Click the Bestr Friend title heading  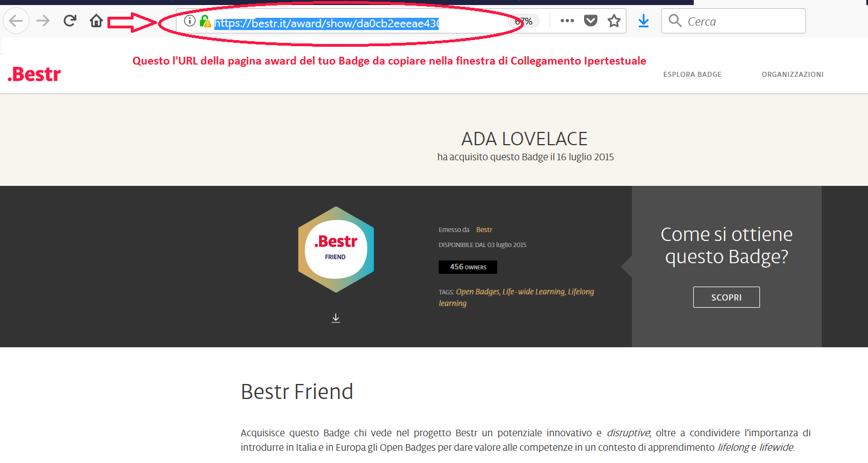pyautogui.click(x=297, y=392)
